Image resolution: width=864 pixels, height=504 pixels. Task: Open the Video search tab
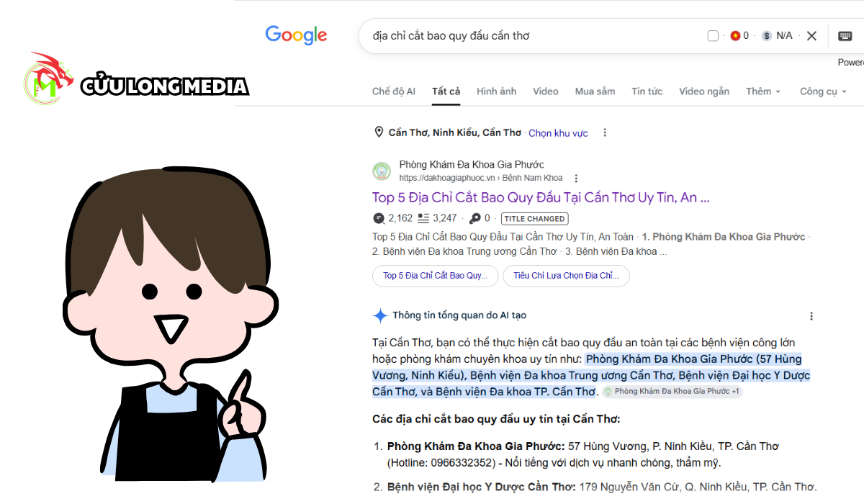pos(546,91)
